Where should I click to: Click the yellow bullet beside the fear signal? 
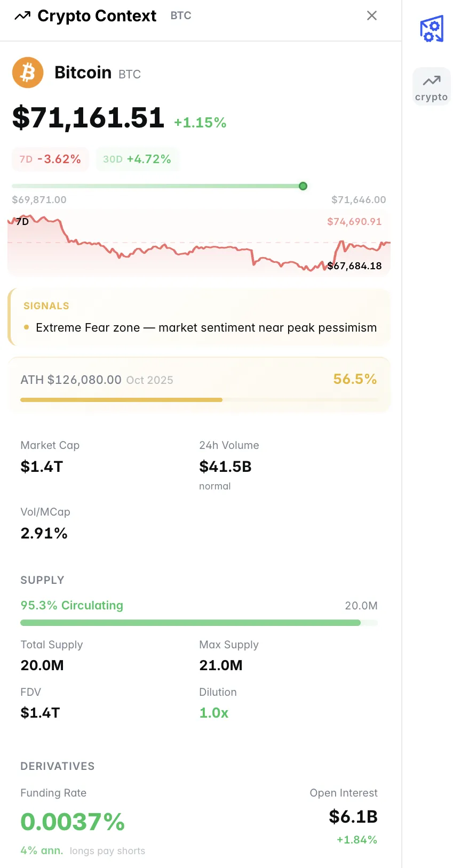tap(26, 328)
